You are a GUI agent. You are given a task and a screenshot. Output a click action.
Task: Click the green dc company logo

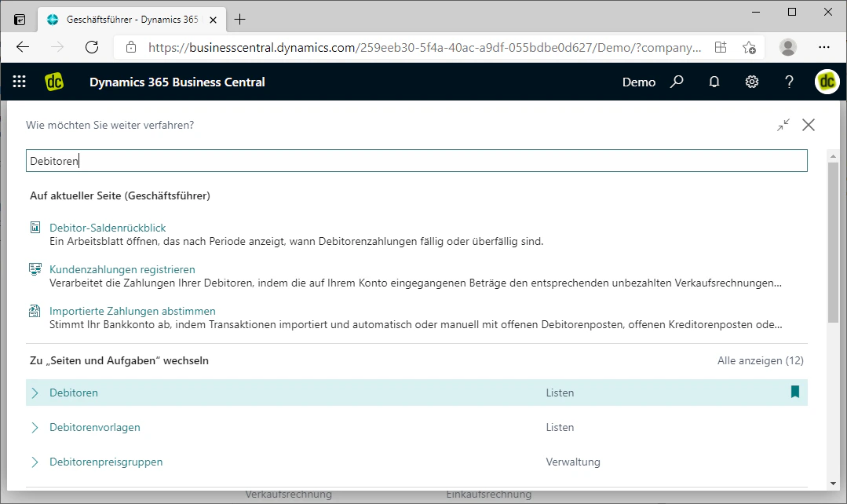(x=54, y=82)
